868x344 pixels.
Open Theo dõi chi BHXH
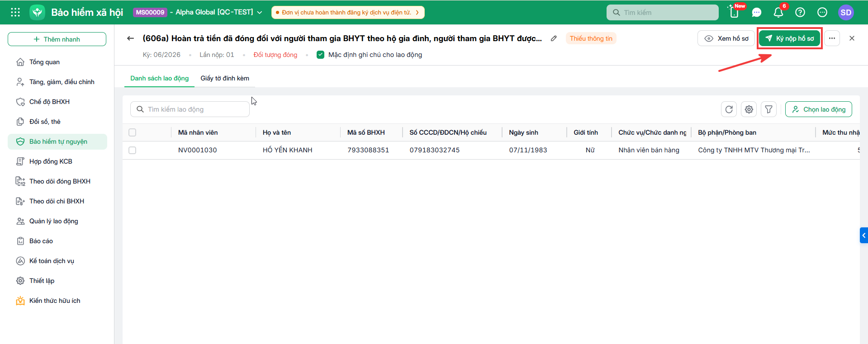57,201
